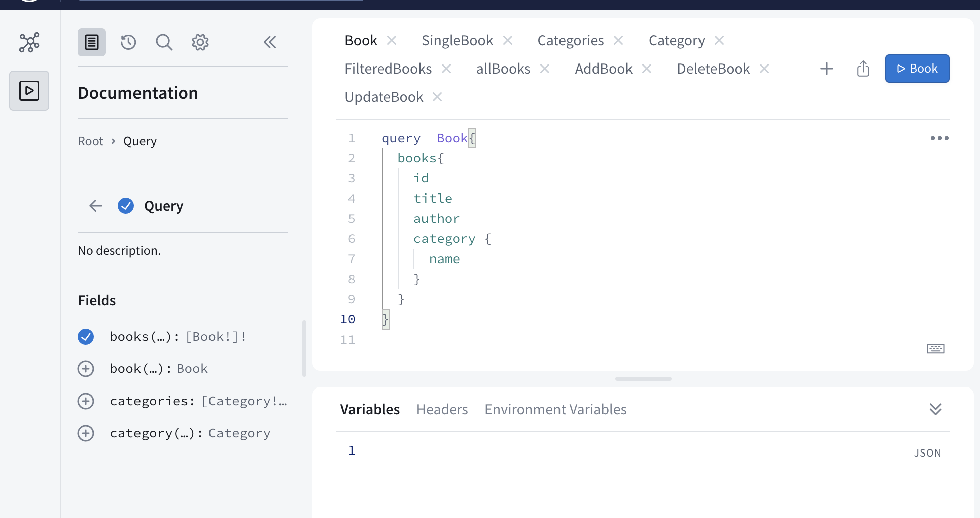Collapse the variables panel with chevron
980x518 pixels.
click(x=936, y=409)
